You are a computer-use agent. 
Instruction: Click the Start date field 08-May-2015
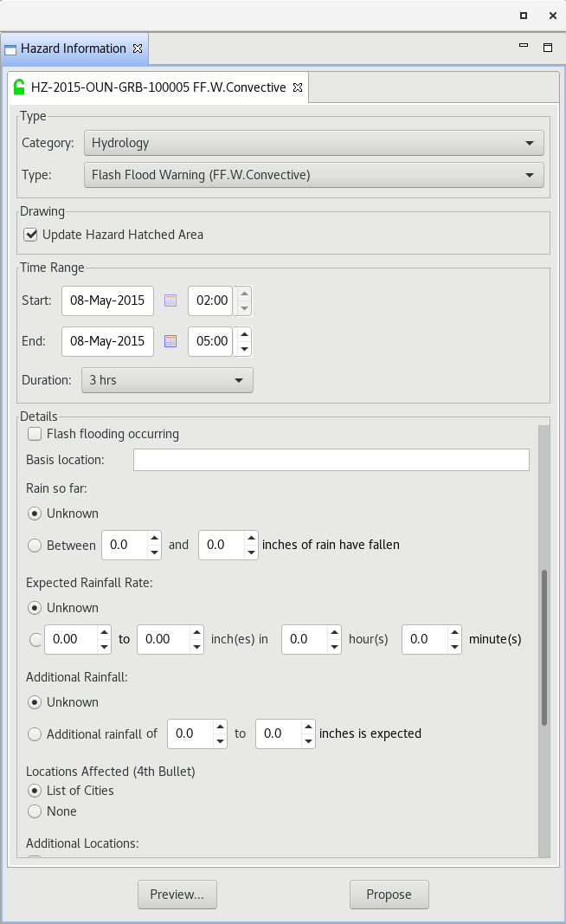107,300
